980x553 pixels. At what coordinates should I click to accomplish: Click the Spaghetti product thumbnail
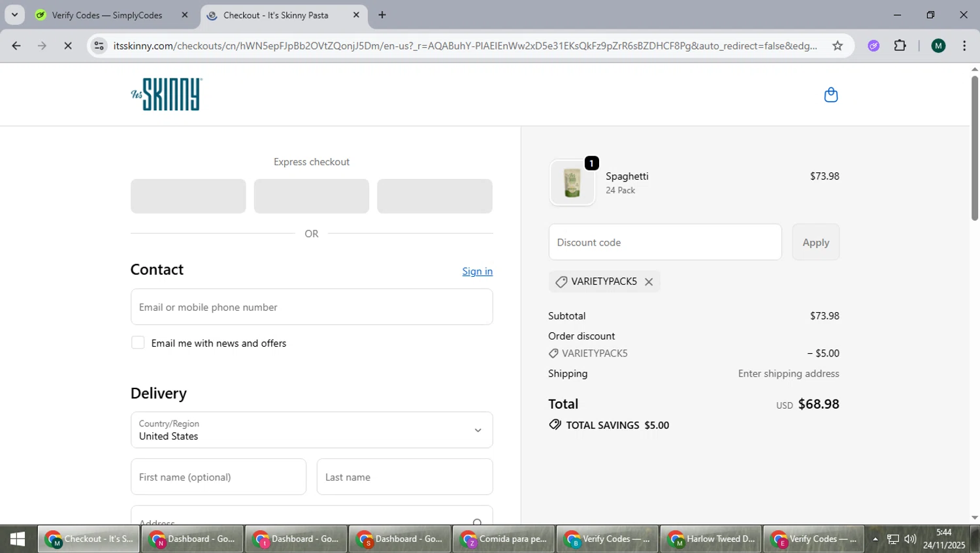tap(572, 183)
